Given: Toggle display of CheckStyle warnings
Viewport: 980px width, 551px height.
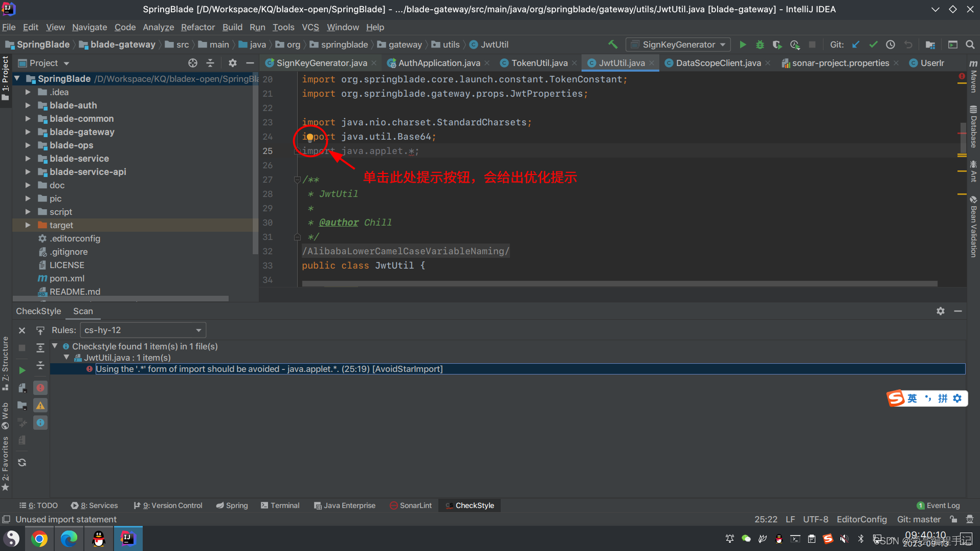Looking at the screenshot, I should click(x=40, y=405).
